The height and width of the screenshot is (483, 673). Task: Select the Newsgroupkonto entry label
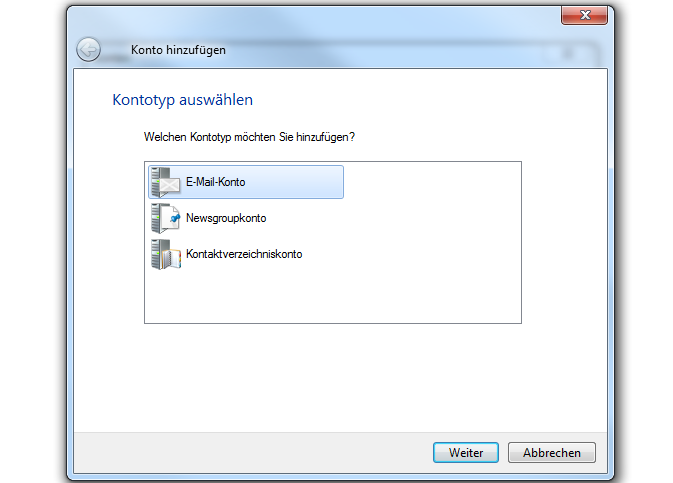pos(226,218)
